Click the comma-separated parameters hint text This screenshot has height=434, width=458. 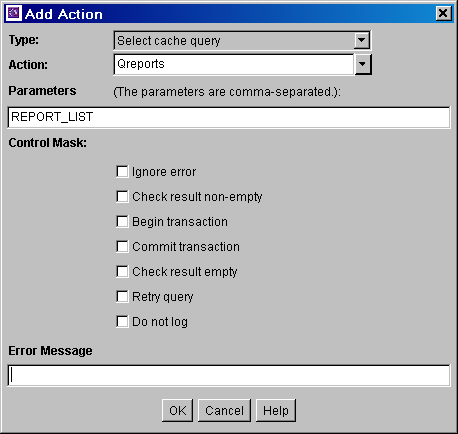tap(227, 92)
